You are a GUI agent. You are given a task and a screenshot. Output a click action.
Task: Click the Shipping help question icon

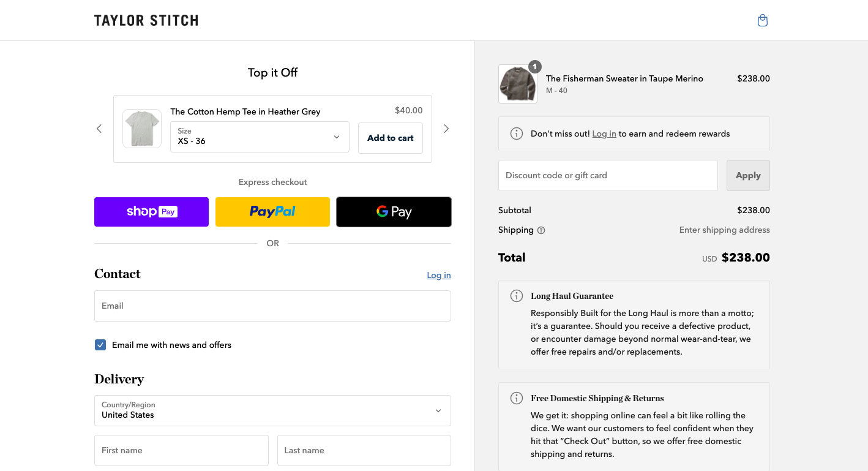(x=541, y=230)
